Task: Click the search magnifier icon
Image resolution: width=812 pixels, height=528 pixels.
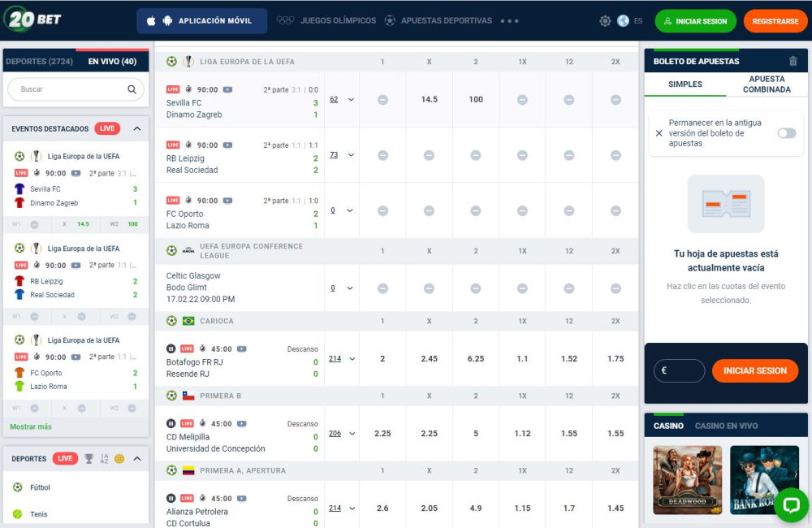Action: (132, 89)
